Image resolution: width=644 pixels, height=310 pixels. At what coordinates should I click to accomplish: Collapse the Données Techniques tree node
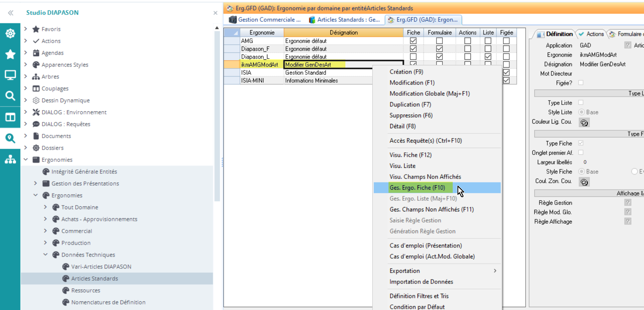click(x=45, y=255)
